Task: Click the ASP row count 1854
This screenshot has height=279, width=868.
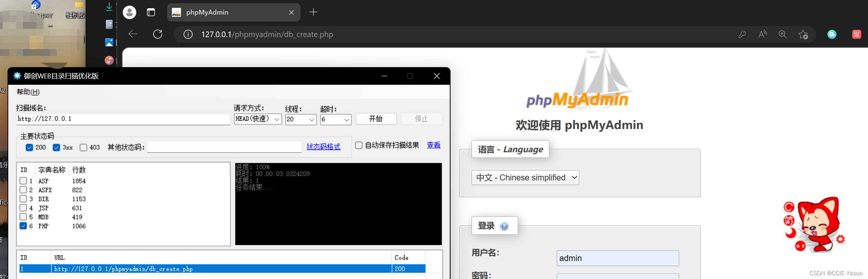Action: point(79,181)
